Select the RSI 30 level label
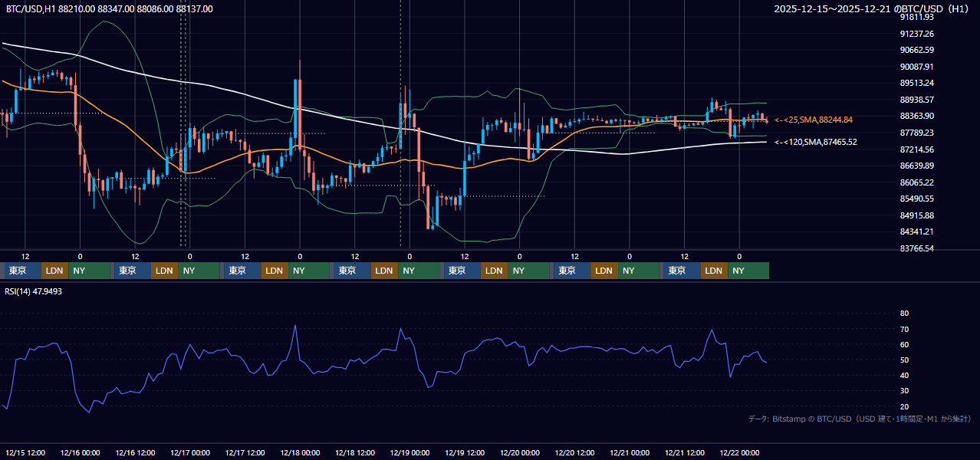980x460 pixels. pos(904,391)
